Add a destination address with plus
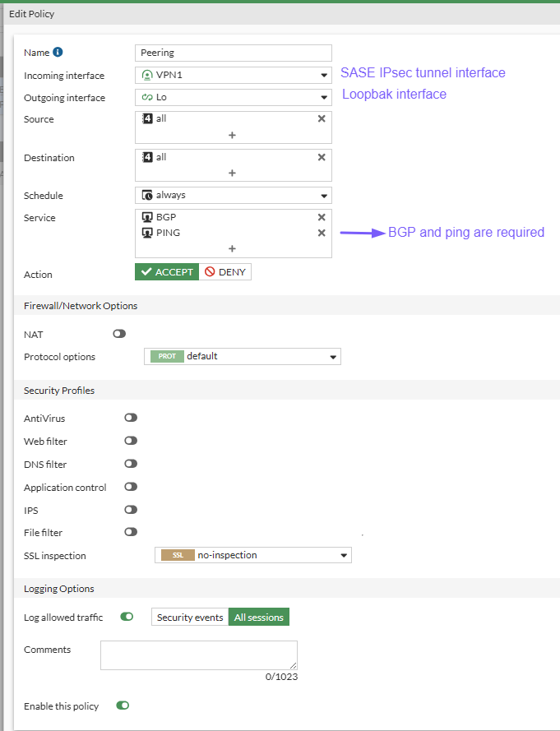Image resolution: width=560 pixels, height=731 pixels. [232, 173]
